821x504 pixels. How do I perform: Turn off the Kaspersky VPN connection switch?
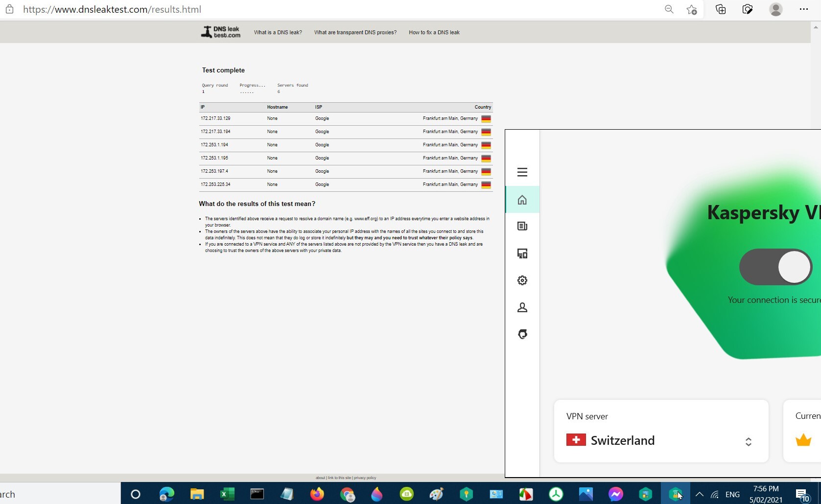775,267
